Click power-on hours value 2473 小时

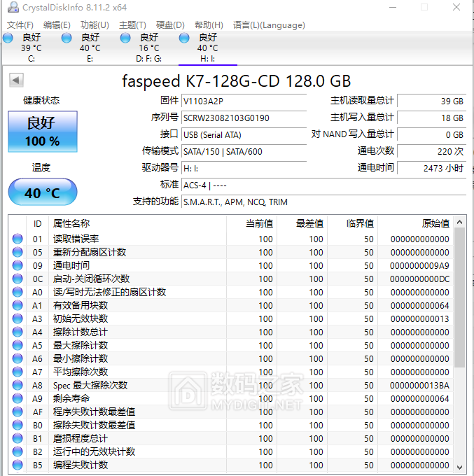click(x=431, y=168)
